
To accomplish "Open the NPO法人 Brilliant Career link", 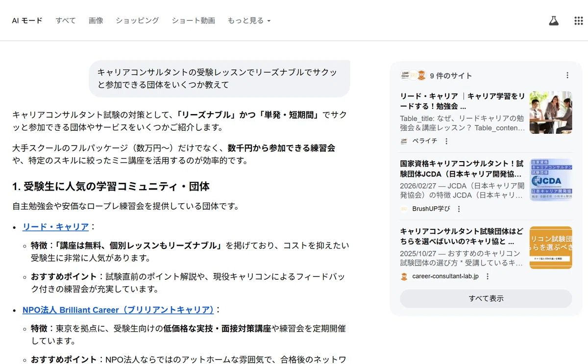I will pos(118,310).
